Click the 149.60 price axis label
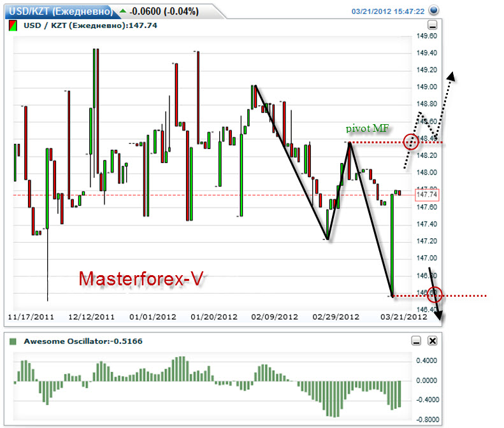The height and width of the screenshot is (428, 504). [x=427, y=36]
